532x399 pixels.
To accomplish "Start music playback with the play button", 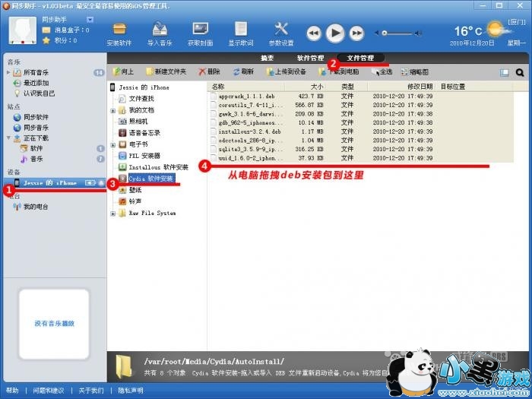I will (x=335, y=33).
